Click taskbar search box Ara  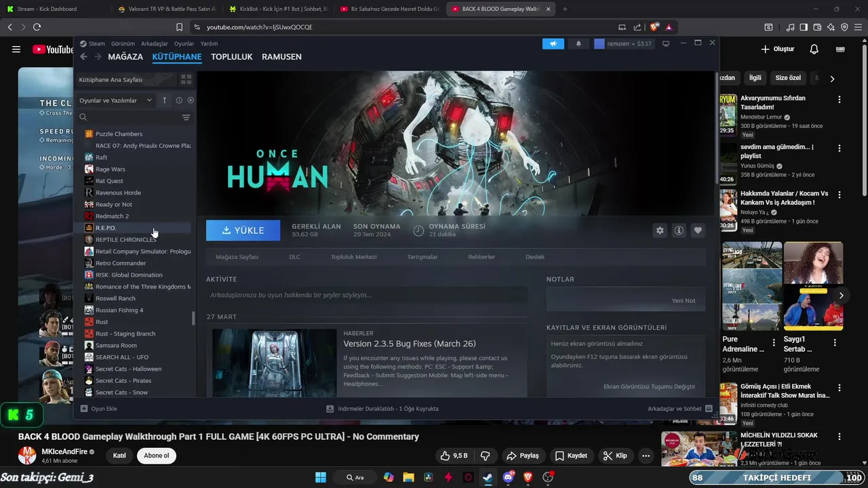355,477
